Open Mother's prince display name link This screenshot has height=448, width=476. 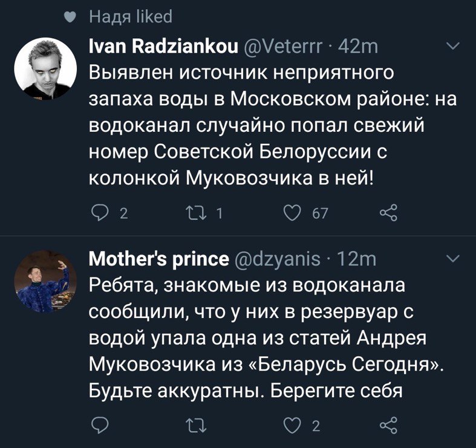tap(158, 260)
